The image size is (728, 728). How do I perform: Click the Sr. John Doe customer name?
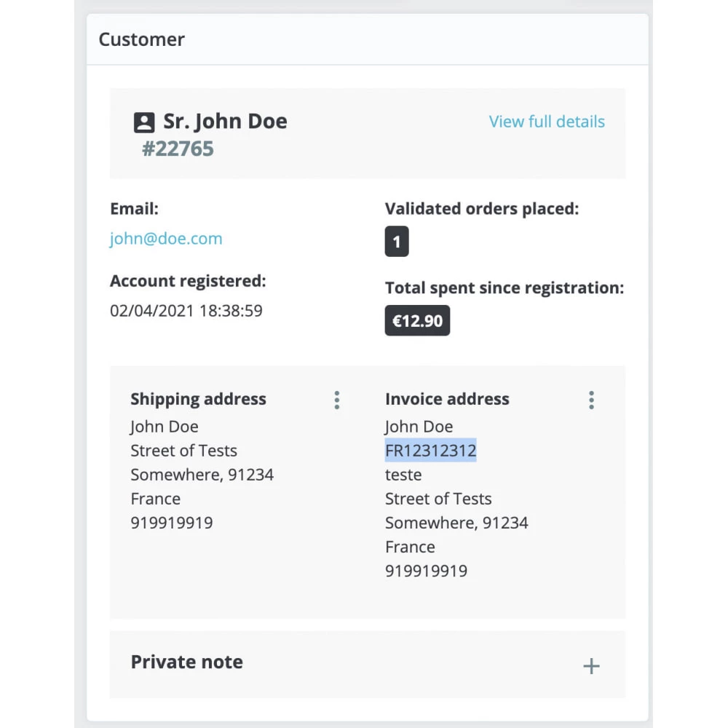tap(225, 121)
